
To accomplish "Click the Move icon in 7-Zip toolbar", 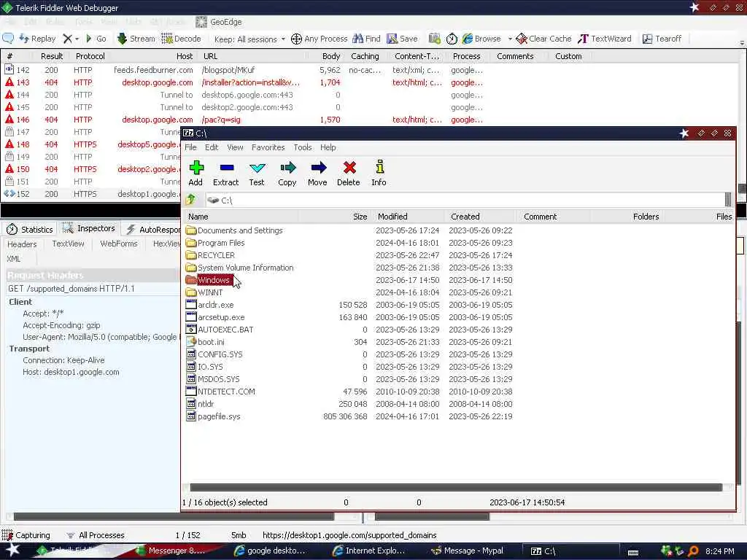I will pos(318,167).
